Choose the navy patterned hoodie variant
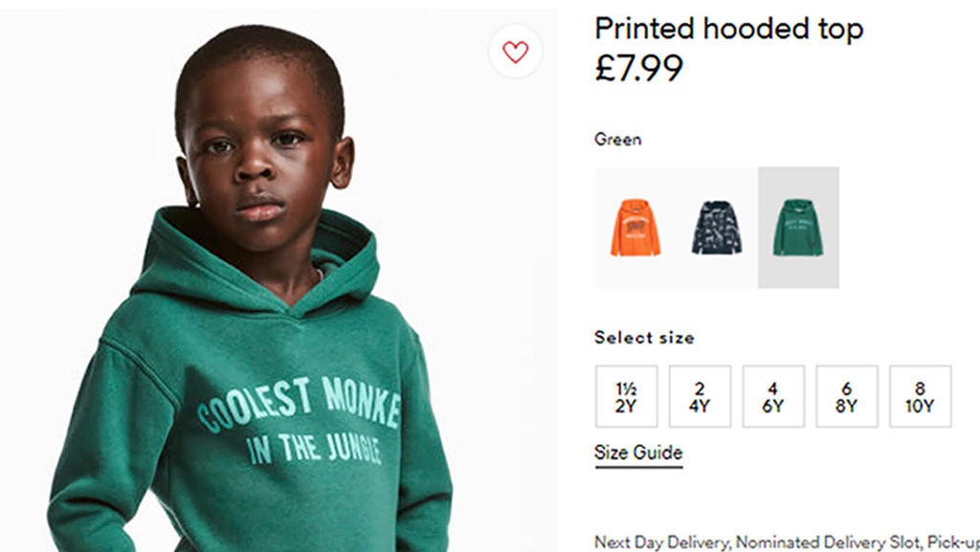This screenshot has width=980, height=552. pos(717,228)
